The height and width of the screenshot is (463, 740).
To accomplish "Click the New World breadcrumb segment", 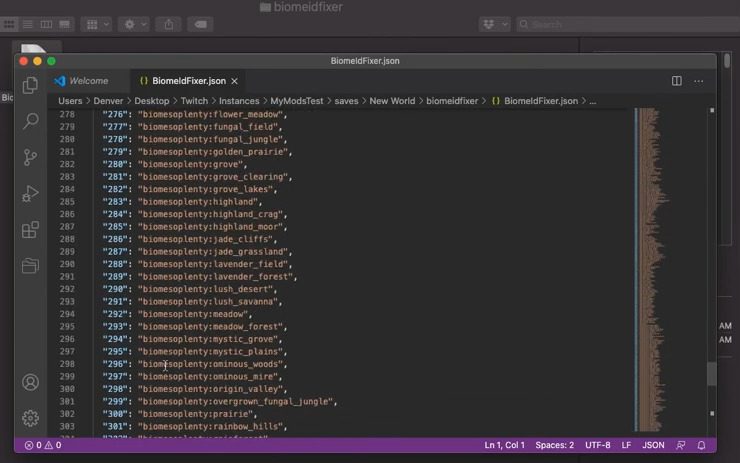I will click(392, 101).
